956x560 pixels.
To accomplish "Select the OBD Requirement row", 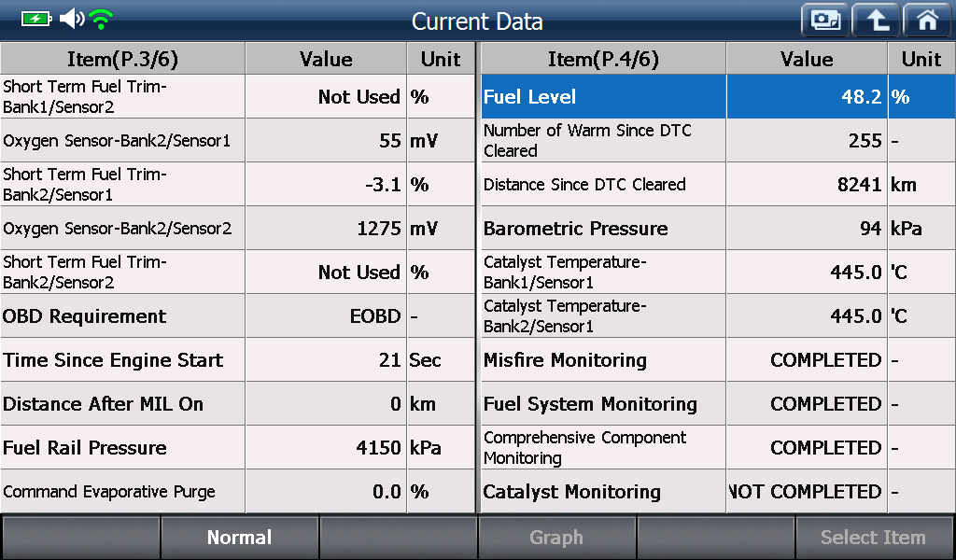I will (x=238, y=316).
